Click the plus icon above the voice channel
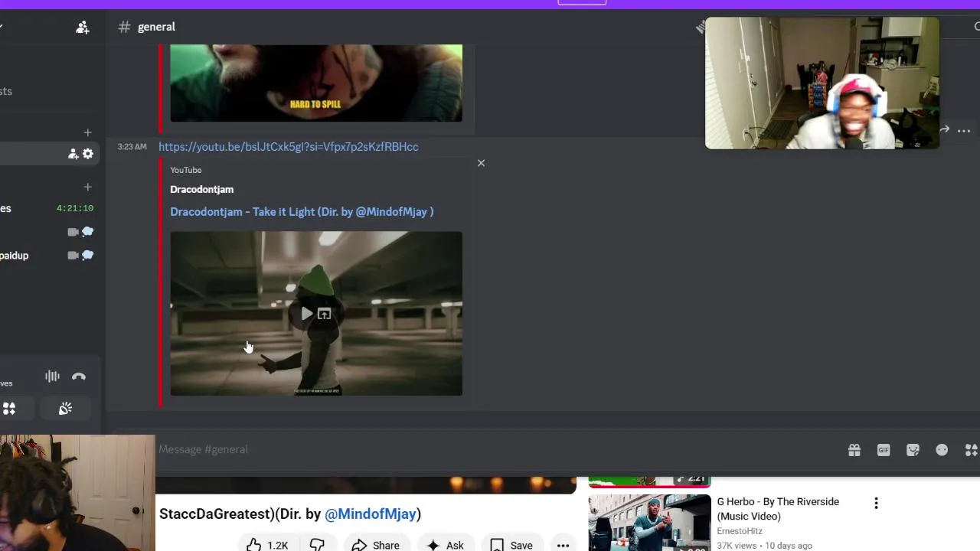Screen dimensions: 980x551 pyautogui.click(x=87, y=187)
